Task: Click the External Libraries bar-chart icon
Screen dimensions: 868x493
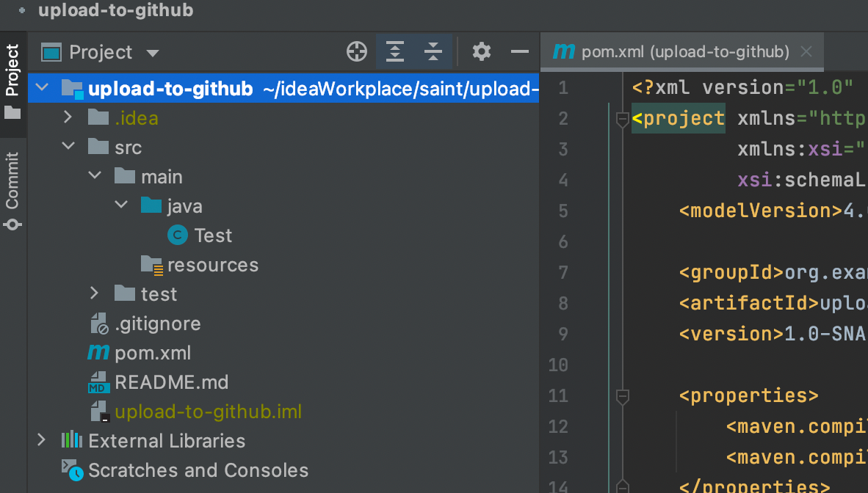Action: (71, 440)
